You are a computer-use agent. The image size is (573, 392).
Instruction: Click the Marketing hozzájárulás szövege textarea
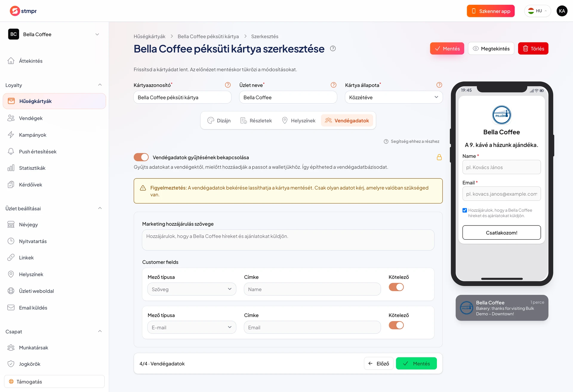(288, 240)
